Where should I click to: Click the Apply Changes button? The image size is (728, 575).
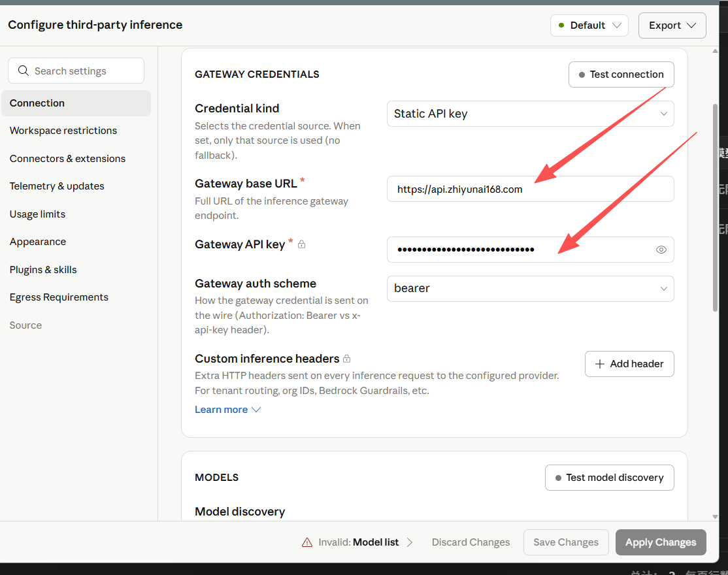tap(661, 542)
